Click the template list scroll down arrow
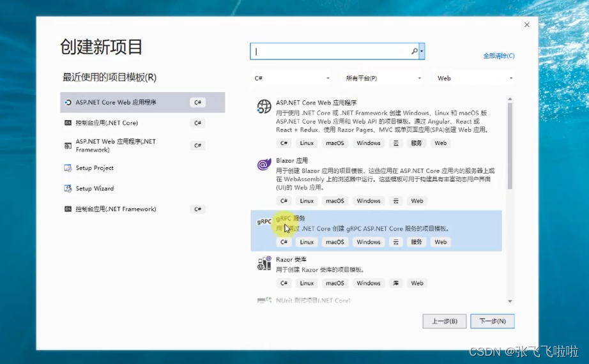This screenshot has width=589, height=364. (x=510, y=301)
